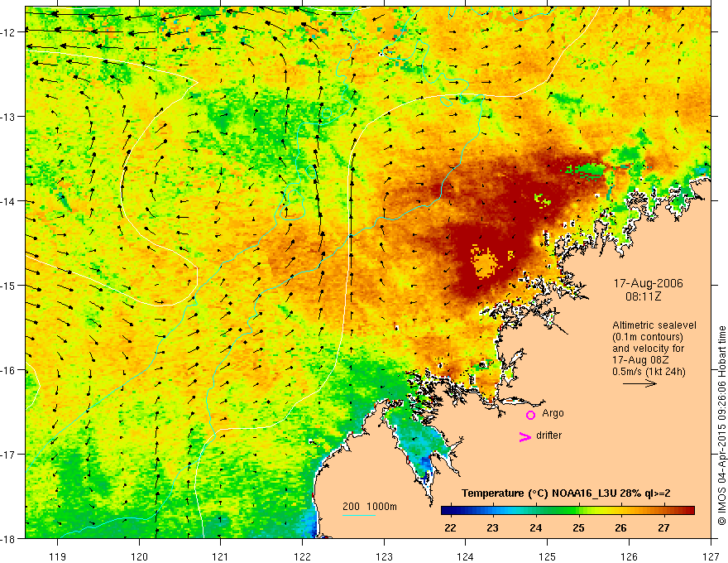
Task: Click the IMOS copyright timestamp text
Action: 721,426
